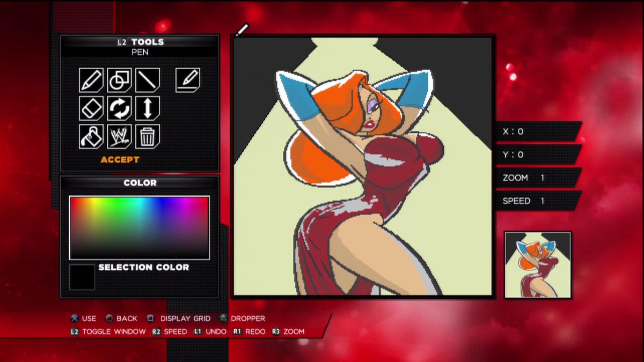This screenshot has height=362, width=644.
Task: Select the Pen tool icon
Action: [x=91, y=80]
